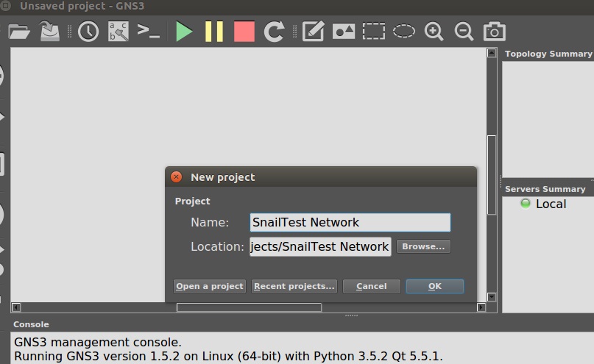
Task: Reload all devices icon
Action: 275,32
